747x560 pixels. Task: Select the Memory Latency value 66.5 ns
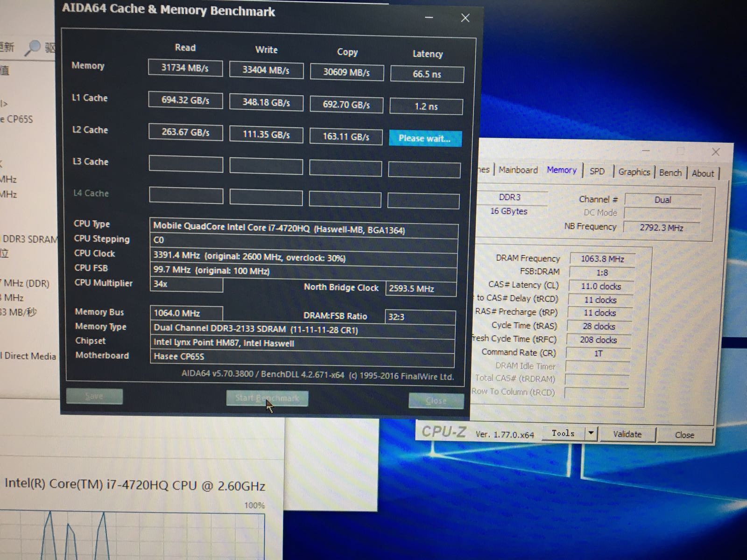427,74
